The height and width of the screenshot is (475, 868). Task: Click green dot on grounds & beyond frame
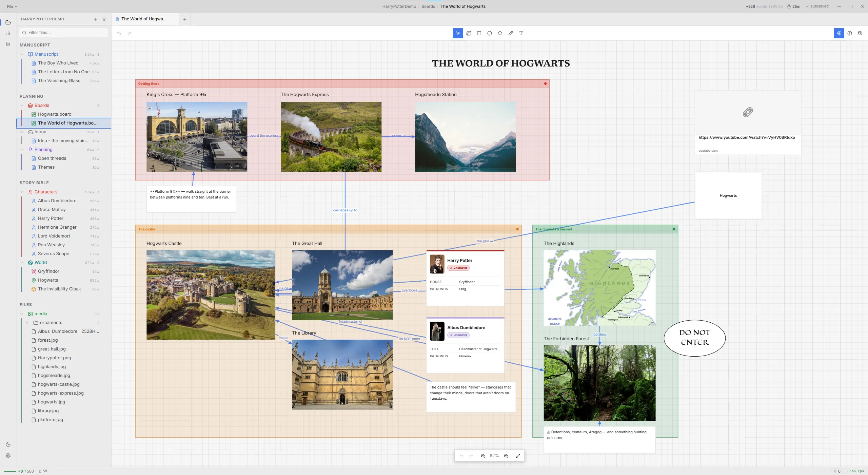[x=674, y=229]
